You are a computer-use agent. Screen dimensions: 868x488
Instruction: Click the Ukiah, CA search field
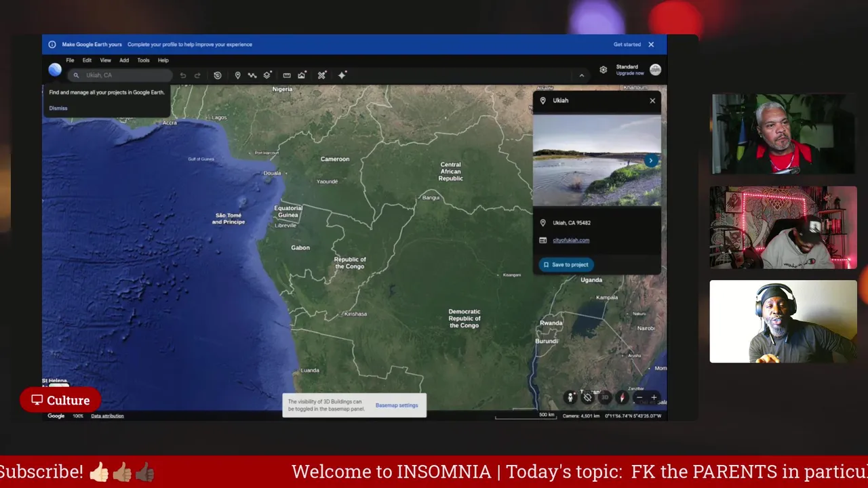(120, 75)
